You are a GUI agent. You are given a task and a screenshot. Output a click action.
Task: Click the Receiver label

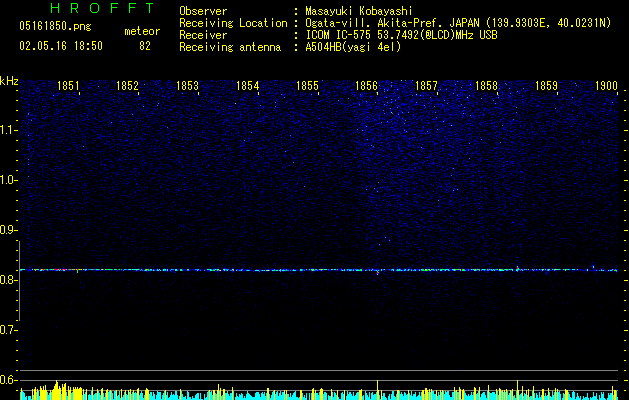(203, 35)
